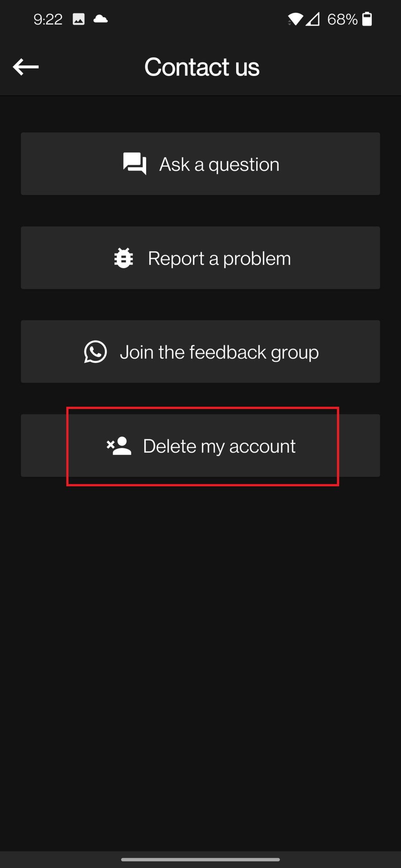Tap the battery icon
Image resolution: width=401 pixels, height=868 pixels.
(367, 19)
